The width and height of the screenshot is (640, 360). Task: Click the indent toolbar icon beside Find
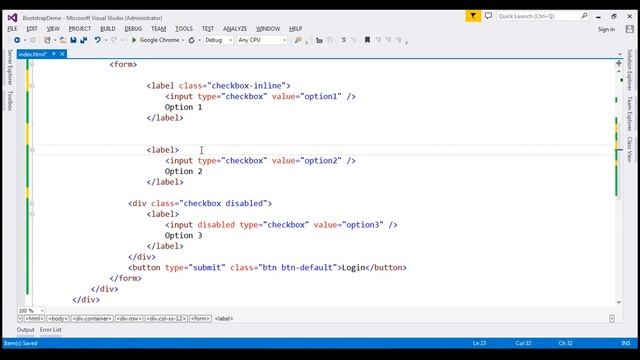coord(319,40)
